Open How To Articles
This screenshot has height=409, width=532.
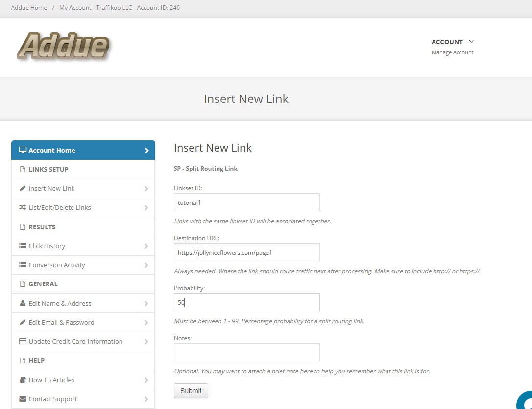(83, 380)
